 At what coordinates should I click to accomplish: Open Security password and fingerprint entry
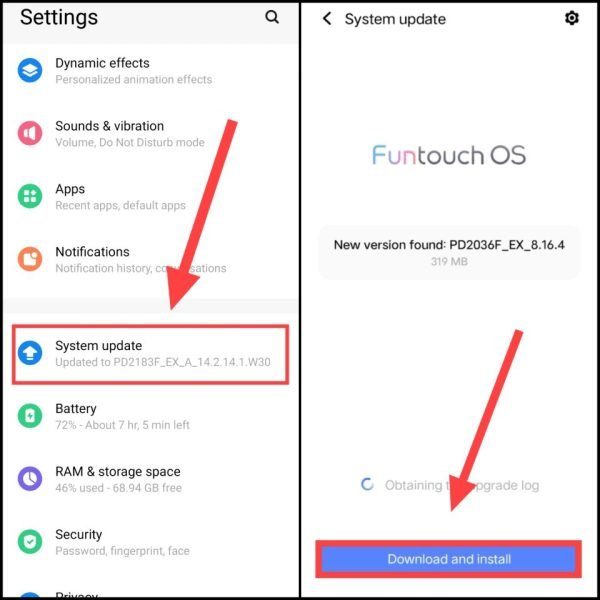[x=150, y=542]
